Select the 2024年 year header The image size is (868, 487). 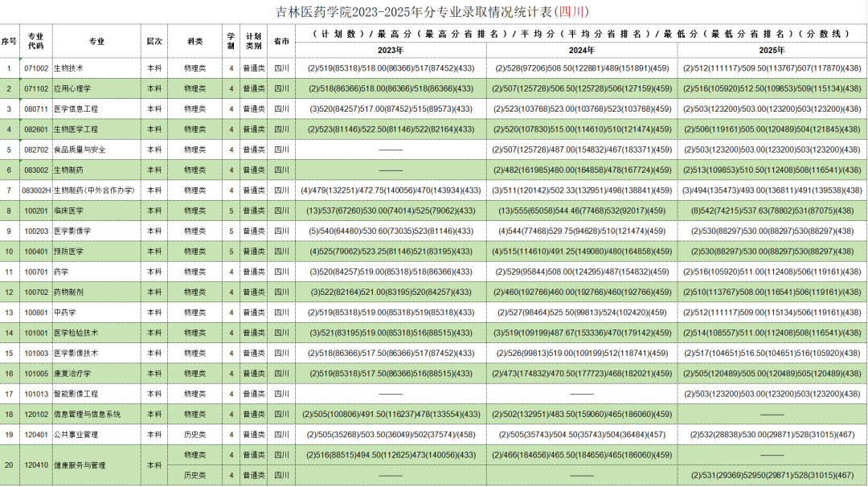[582, 51]
